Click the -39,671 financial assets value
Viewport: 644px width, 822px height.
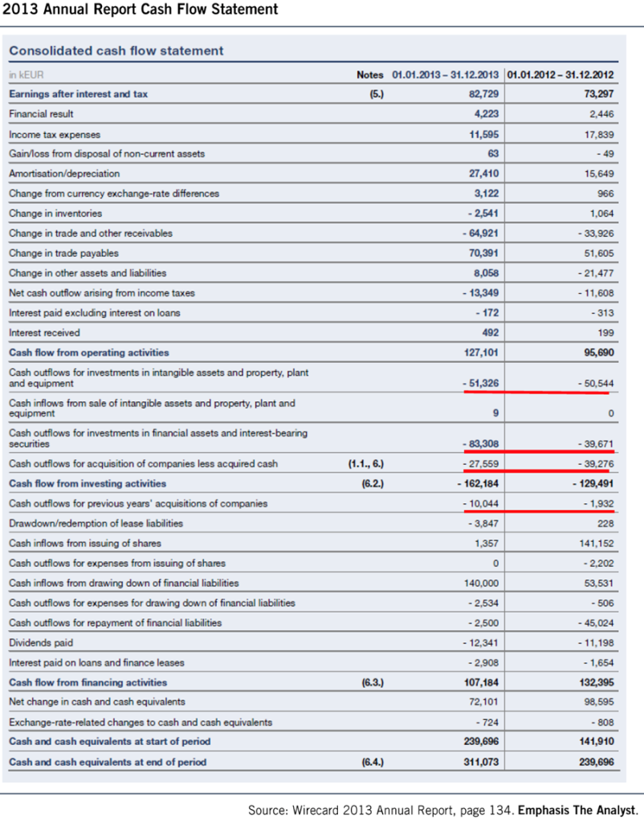pyautogui.click(x=596, y=445)
